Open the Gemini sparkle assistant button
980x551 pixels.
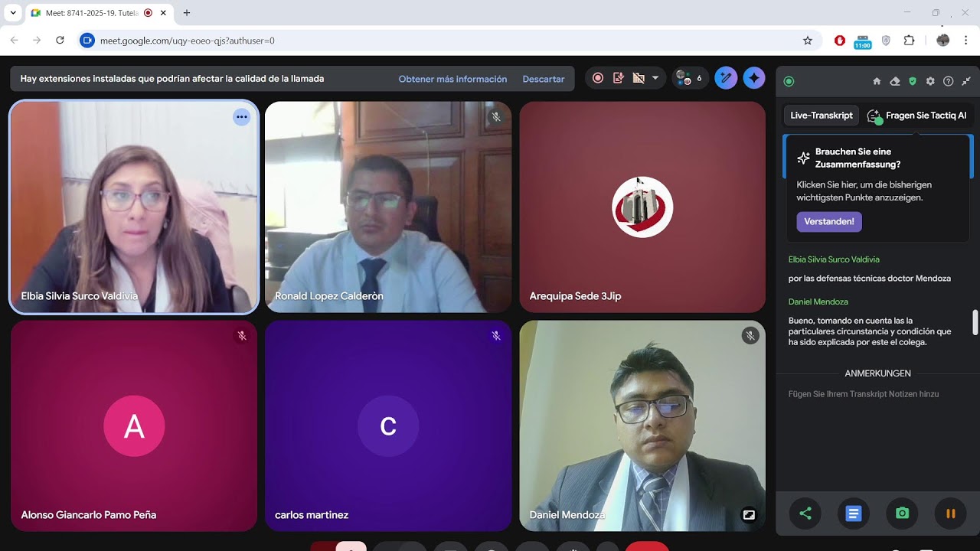click(x=754, y=78)
